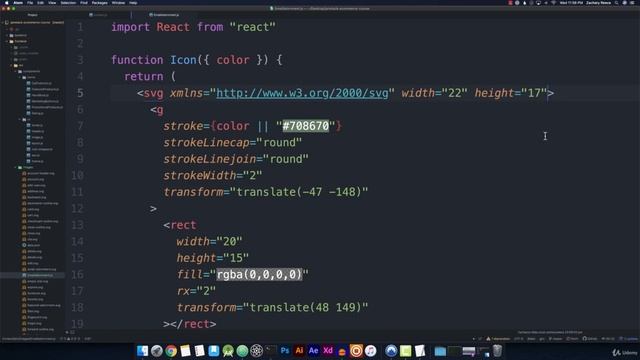Launch Adobe XD from the dock
Screen dimensions: 640x360
[328, 351]
